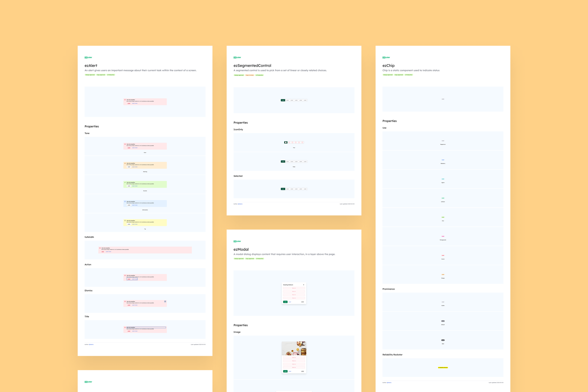Screen dimensions: 588x392
Task: Click the In Production badge under ezChip
Action: pyautogui.click(x=409, y=75)
